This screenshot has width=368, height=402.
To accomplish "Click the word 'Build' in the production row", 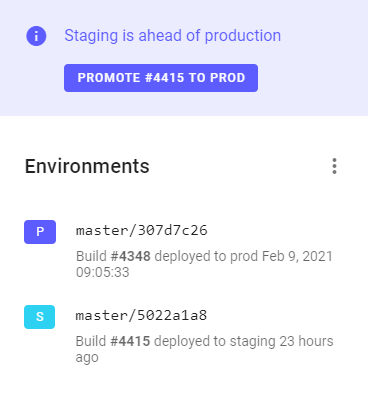I will pyautogui.click(x=91, y=256).
